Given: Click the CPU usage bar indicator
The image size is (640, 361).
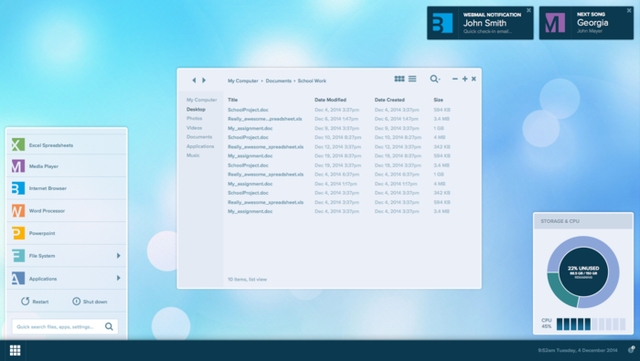Looking at the screenshot, I should (x=591, y=324).
